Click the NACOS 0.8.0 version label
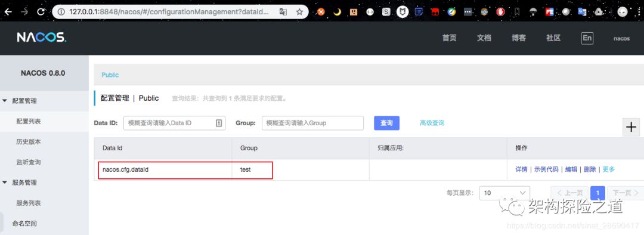This screenshot has height=235, width=644. (43, 73)
